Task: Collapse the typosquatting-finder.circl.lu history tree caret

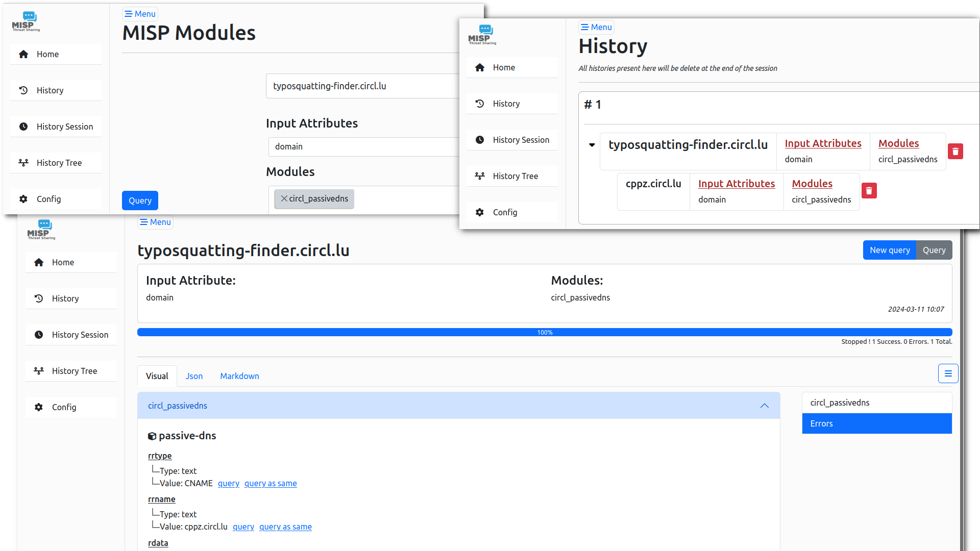Action: click(x=592, y=145)
